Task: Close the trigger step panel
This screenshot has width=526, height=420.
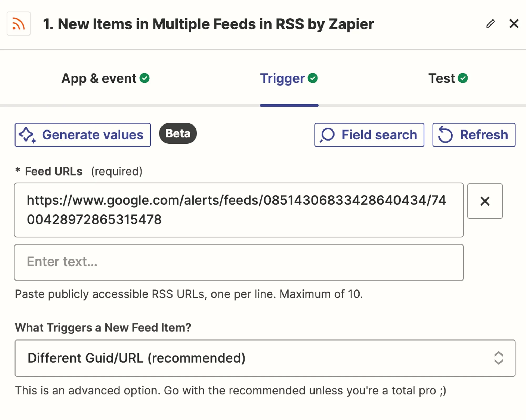Action: [514, 24]
